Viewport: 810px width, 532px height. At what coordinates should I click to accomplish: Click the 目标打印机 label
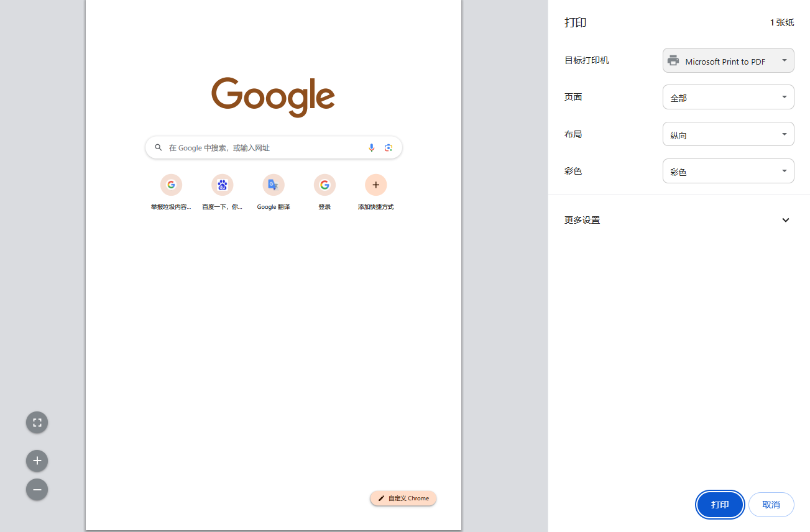(x=587, y=60)
